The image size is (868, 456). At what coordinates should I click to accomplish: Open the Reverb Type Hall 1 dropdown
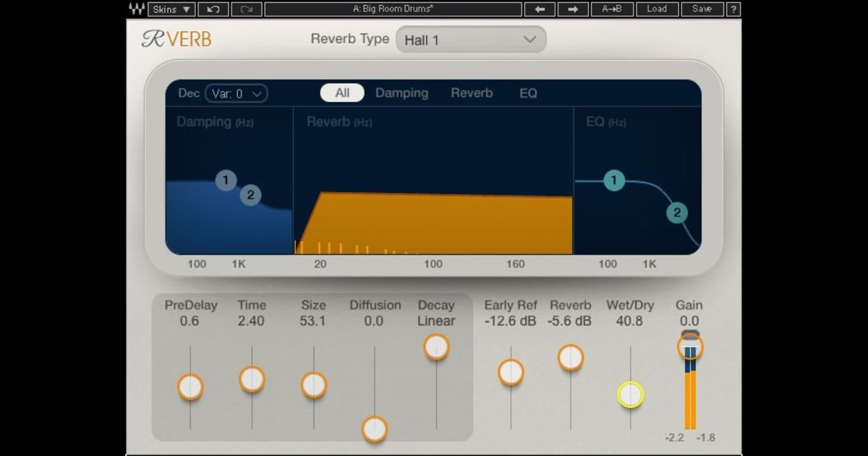pos(472,39)
